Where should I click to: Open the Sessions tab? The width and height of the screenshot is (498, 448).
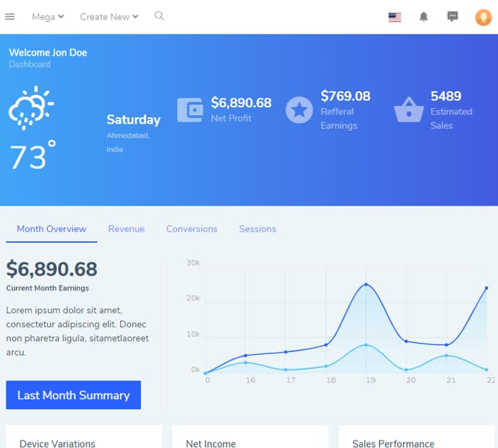[258, 229]
